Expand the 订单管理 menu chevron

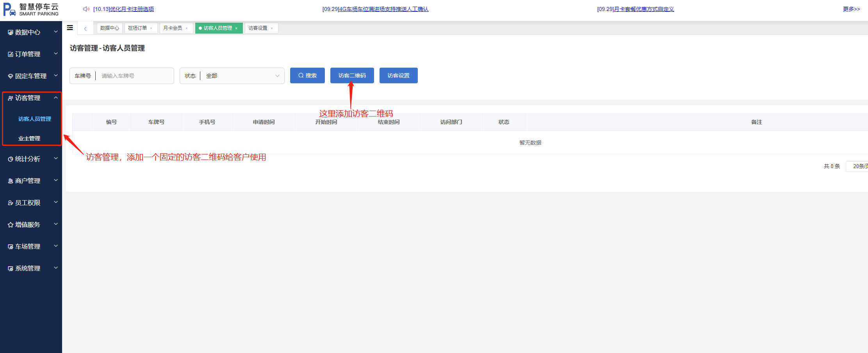pyautogui.click(x=56, y=54)
